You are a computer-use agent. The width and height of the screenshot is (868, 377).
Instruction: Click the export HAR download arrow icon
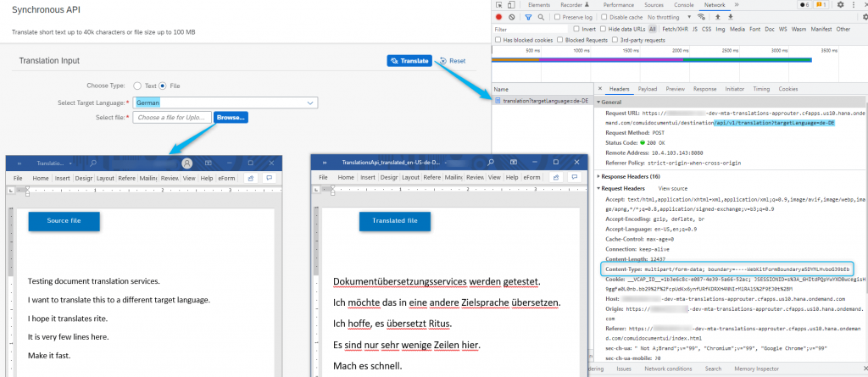pos(731,17)
